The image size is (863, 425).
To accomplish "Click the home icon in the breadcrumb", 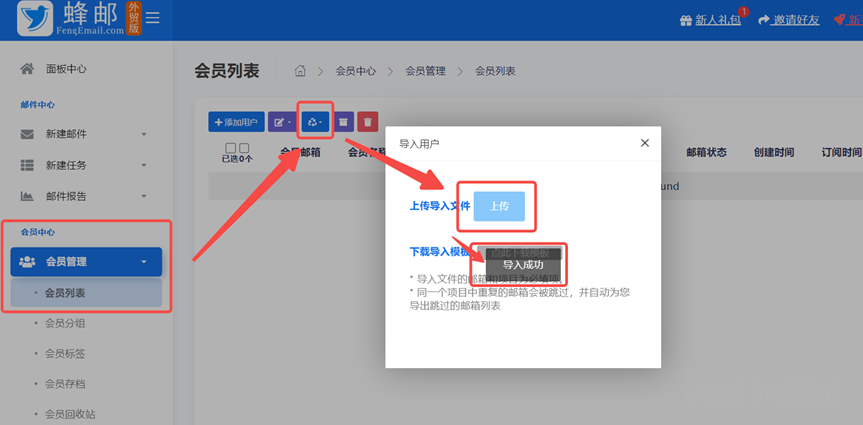I will (299, 71).
